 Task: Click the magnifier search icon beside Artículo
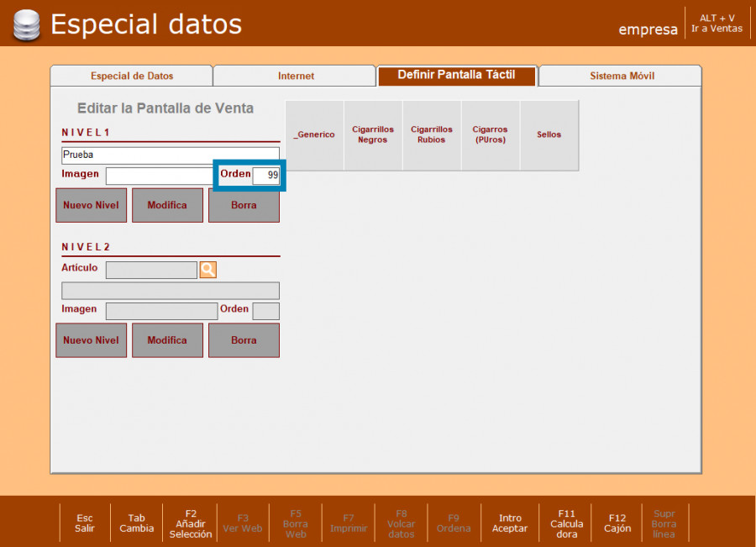pyautogui.click(x=207, y=270)
